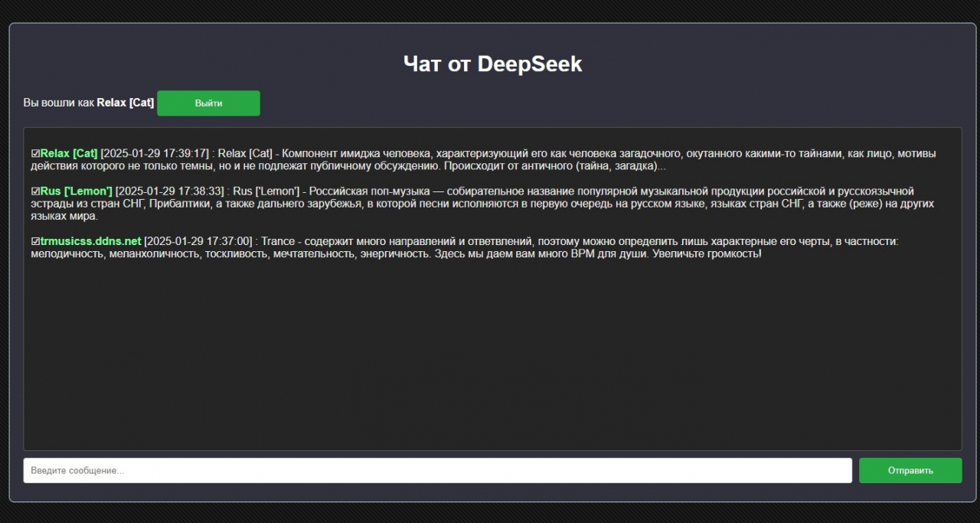Click timestamp 2025-01-29 17:39:17

tap(155, 153)
